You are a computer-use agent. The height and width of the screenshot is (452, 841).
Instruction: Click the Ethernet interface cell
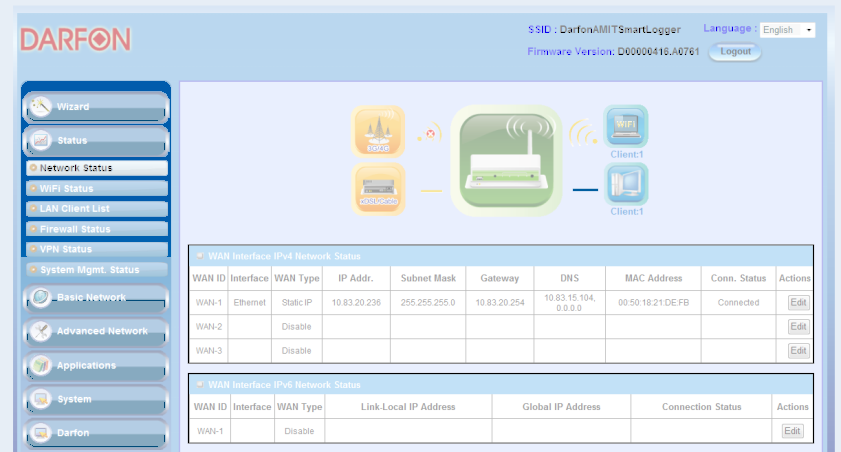[249, 302]
